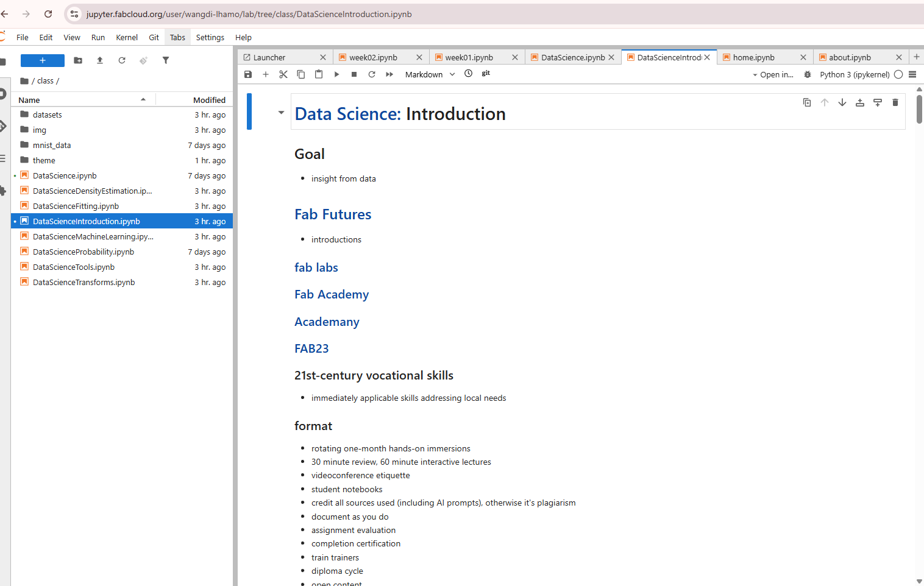The image size is (924, 586).
Task: Save the notebook with the save icon
Action: 248,74
